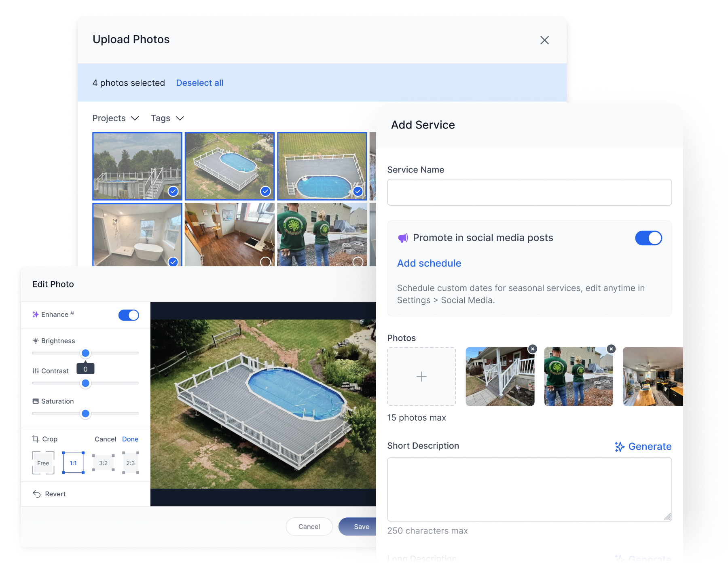Image resolution: width=728 pixels, height=582 pixels.
Task: Click the 250 characters max text
Action: pos(427,531)
